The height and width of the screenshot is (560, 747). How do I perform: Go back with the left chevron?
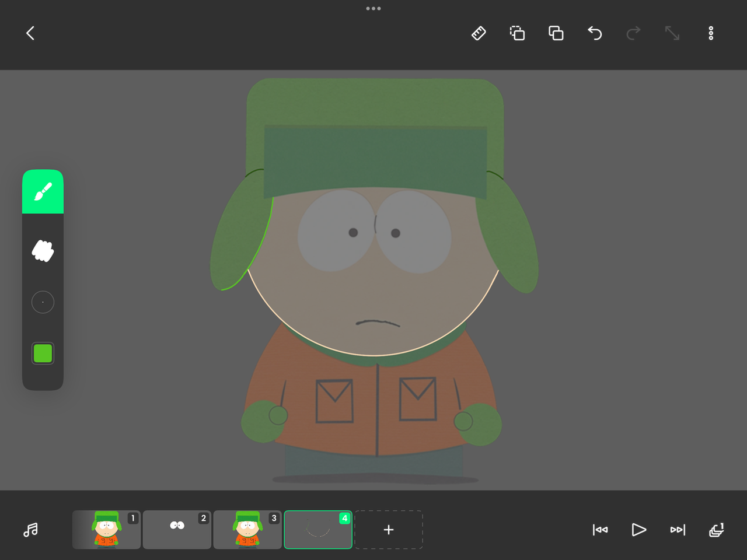pos(30,33)
